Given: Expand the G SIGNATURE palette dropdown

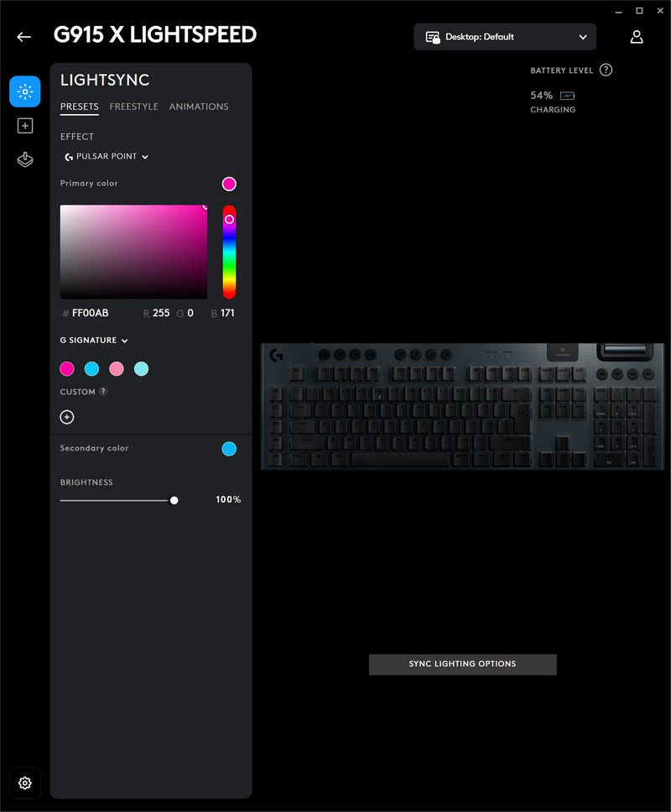Looking at the screenshot, I should [94, 341].
